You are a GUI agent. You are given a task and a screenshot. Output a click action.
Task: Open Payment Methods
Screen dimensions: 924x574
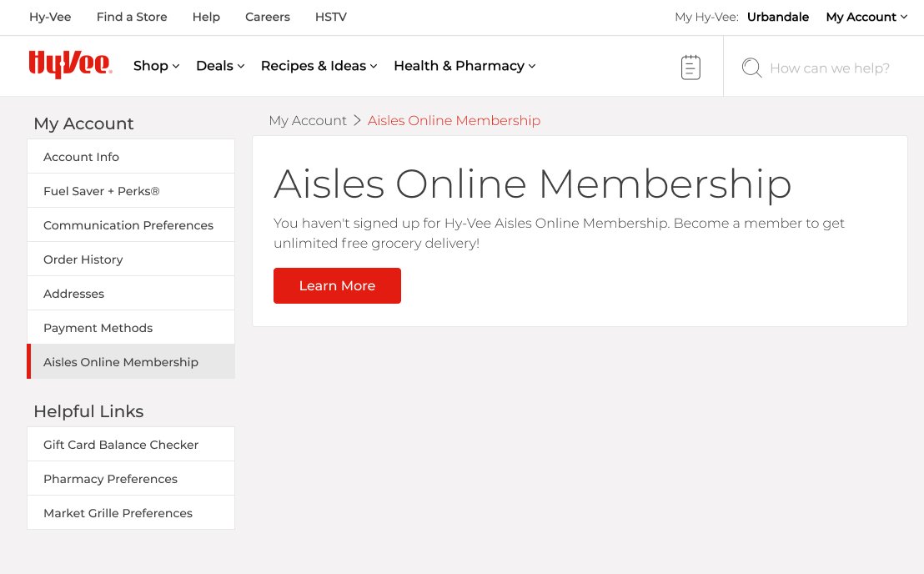click(131, 328)
